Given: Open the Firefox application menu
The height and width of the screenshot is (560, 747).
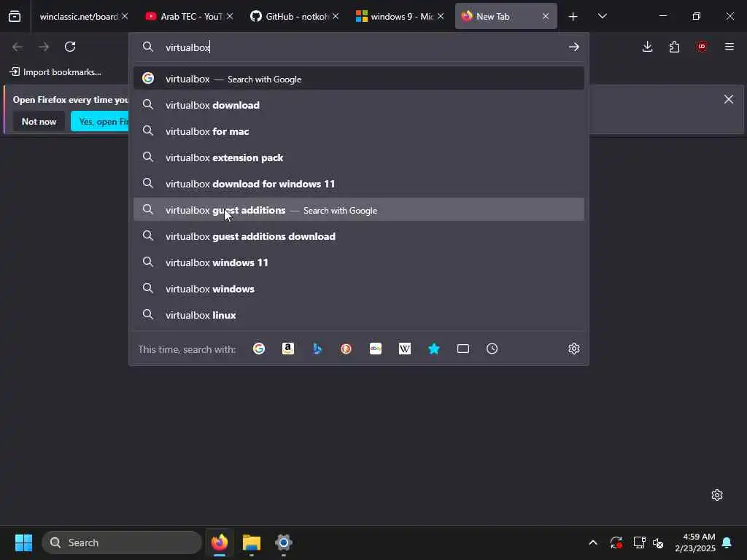Looking at the screenshot, I should pos(729,47).
